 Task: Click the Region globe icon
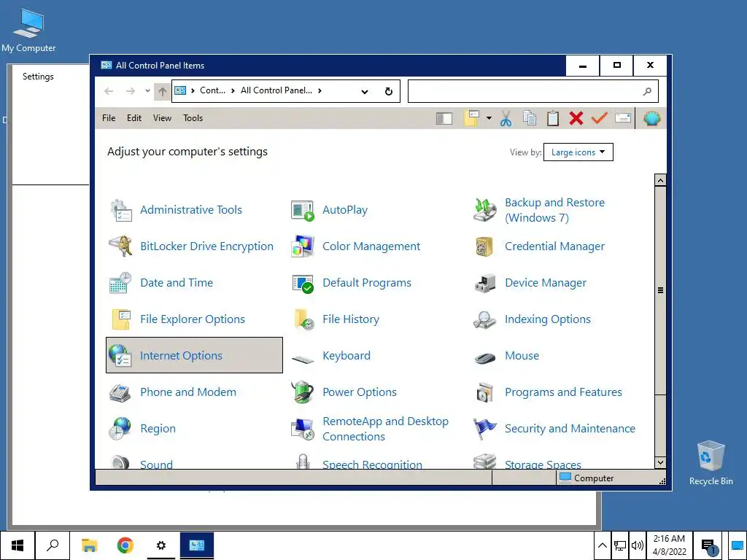pos(120,428)
